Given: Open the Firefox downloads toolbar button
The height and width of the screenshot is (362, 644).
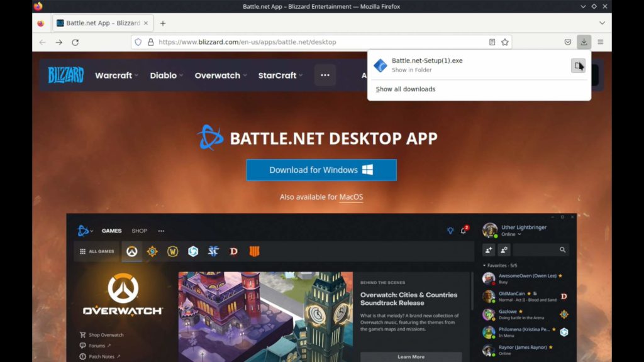Looking at the screenshot, I should 584,42.
